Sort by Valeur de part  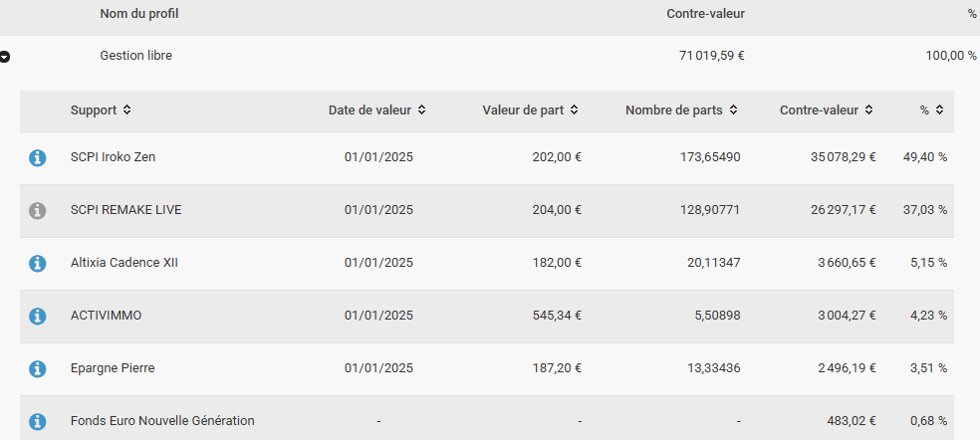pos(575,110)
